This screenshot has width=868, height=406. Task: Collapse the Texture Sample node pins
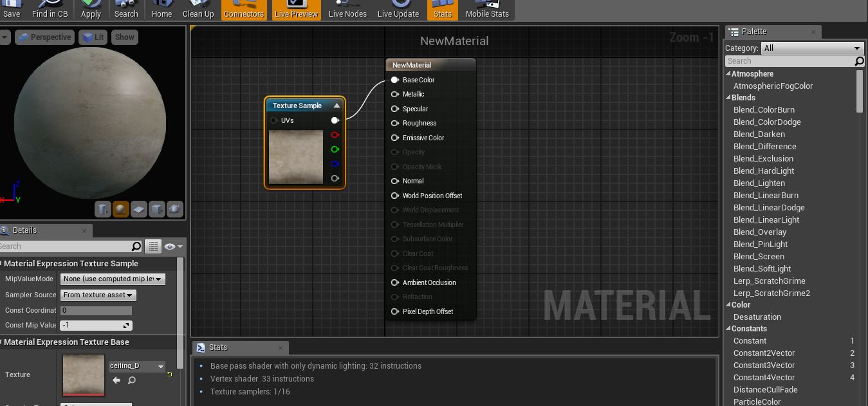pos(336,106)
